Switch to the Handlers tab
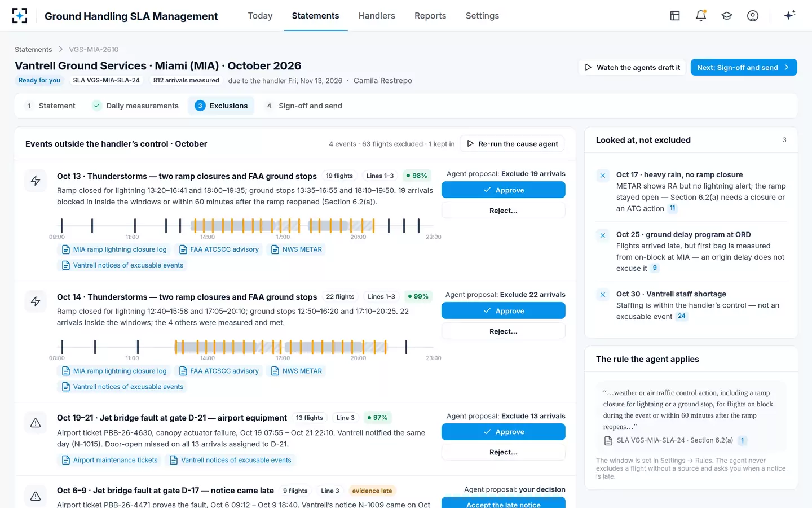812x508 pixels. [x=377, y=16]
